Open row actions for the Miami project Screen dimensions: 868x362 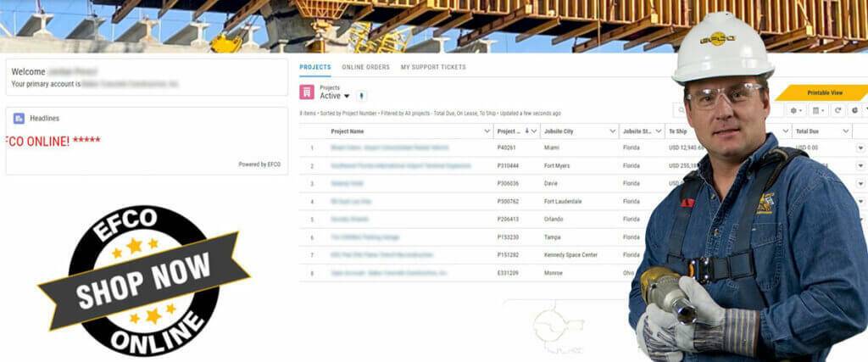[x=860, y=148]
